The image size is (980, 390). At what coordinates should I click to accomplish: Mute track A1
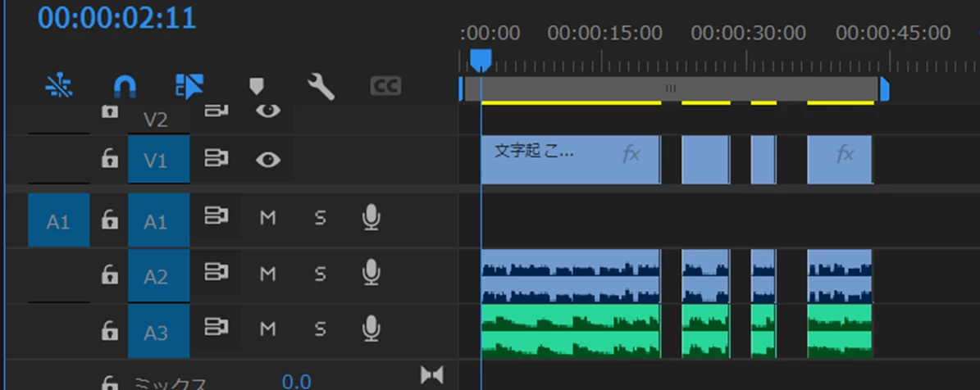click(x=267, y=218)
